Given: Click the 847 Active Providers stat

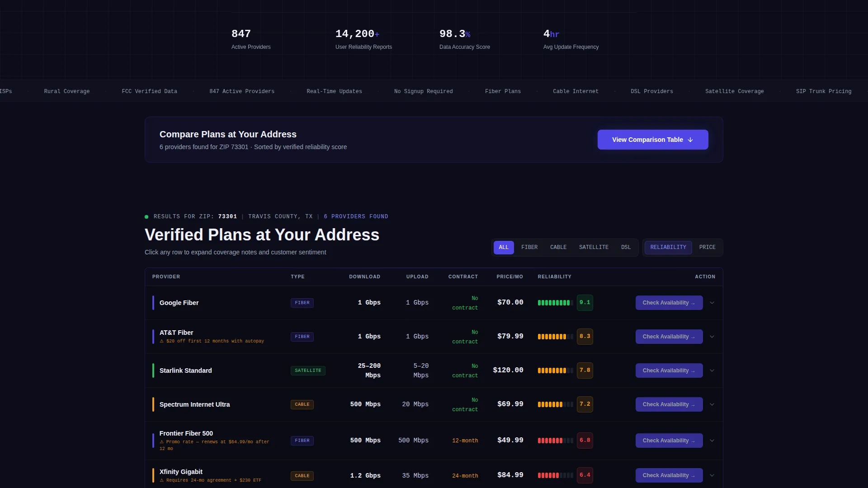Looking at the screenshot, I should pos(251,39).
